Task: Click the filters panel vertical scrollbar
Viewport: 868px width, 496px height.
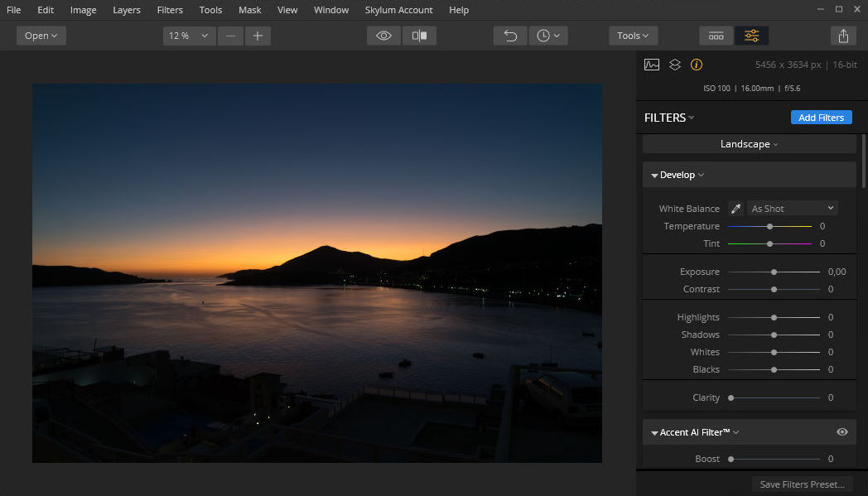Action: (x=863, y=161)
